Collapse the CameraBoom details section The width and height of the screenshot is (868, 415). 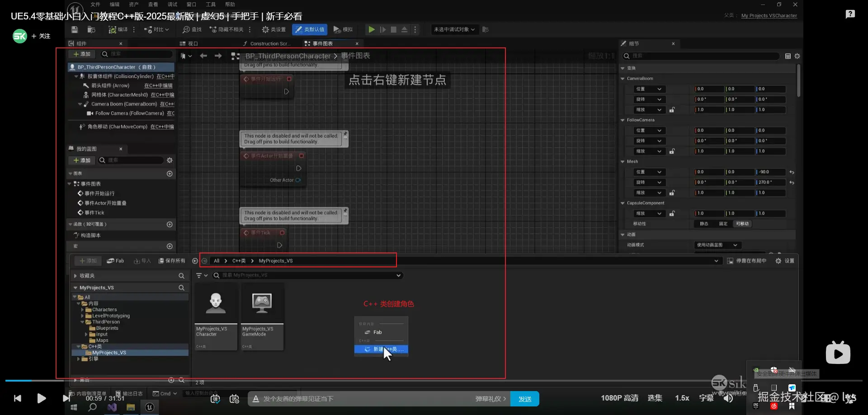click(623, 79)
